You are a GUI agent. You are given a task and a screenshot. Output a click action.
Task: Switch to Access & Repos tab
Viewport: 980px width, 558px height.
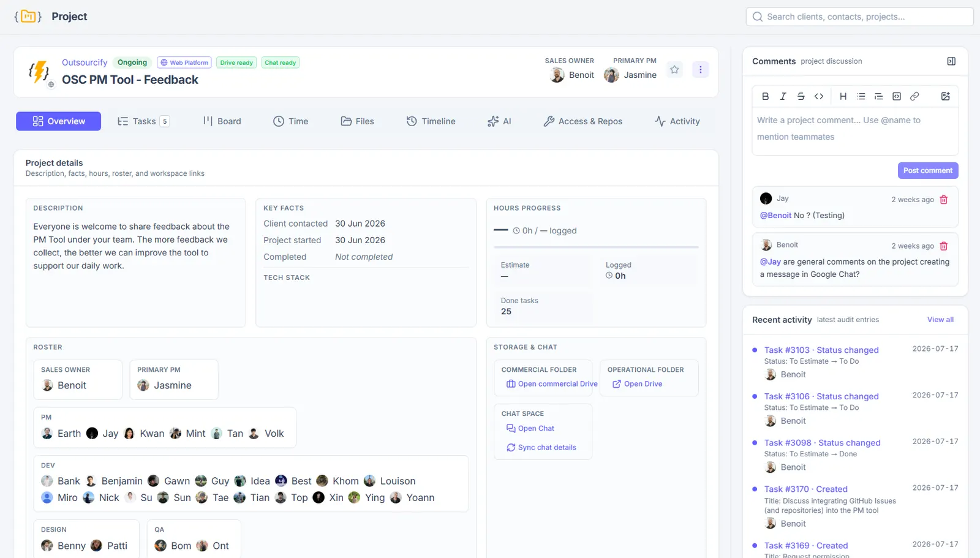582,121
